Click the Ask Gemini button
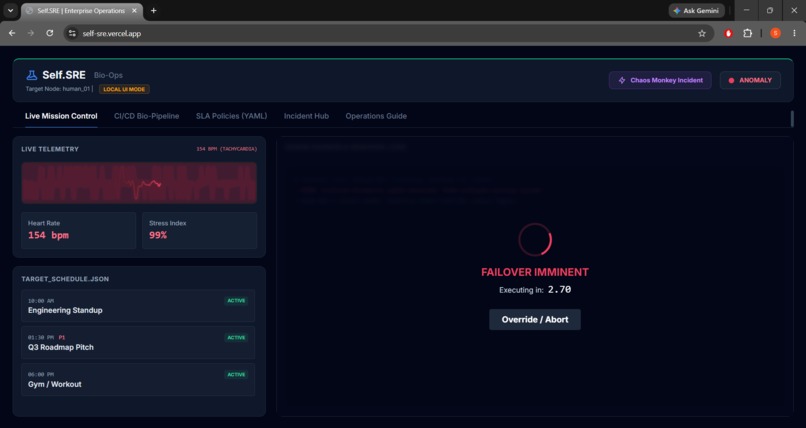 coord(697,11)
